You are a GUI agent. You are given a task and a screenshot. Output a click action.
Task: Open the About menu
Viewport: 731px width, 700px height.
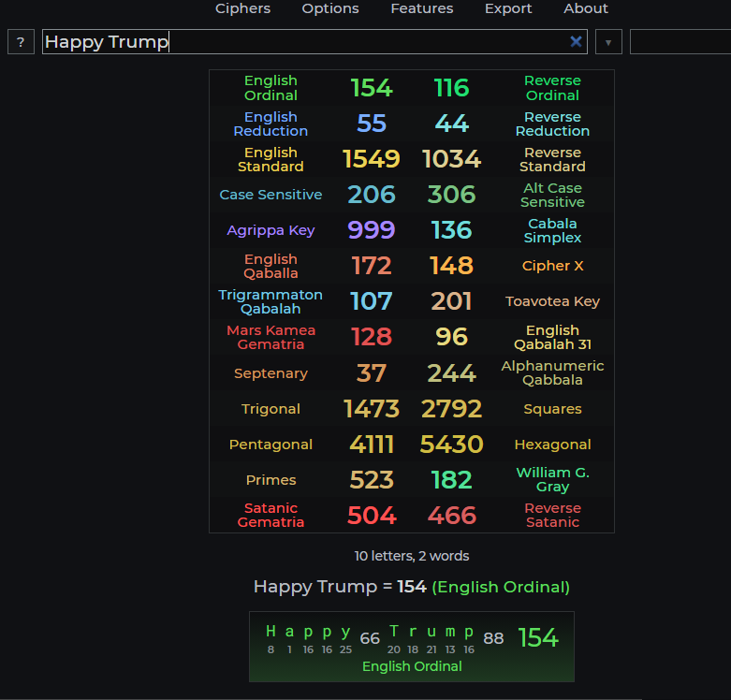(x=586, y=8)
